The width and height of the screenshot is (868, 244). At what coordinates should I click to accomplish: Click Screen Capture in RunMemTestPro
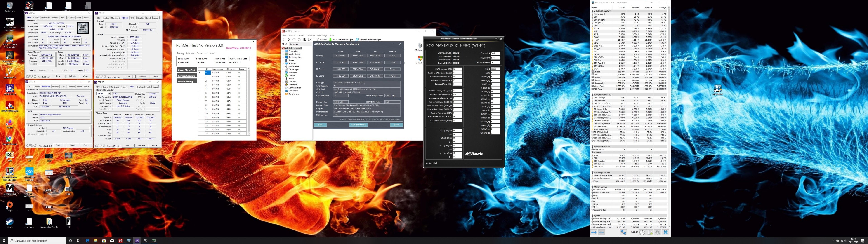tap(187, 76)
